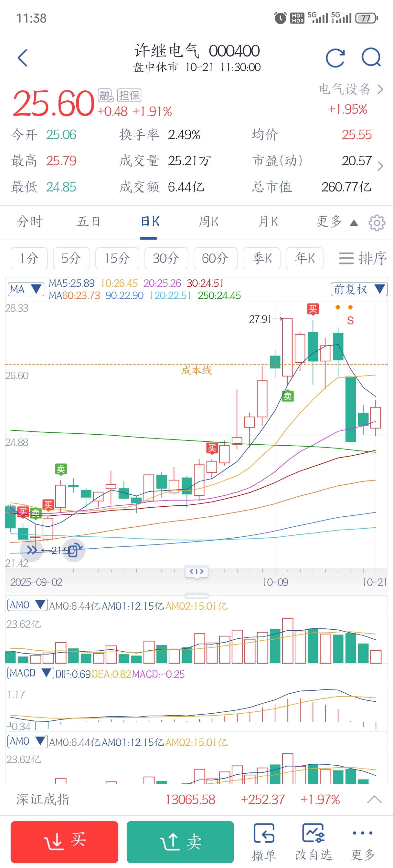Viewport: 393px width, 868px height.
Task: Tap the rotate-screen icon on chart
Action: (74, 550)
